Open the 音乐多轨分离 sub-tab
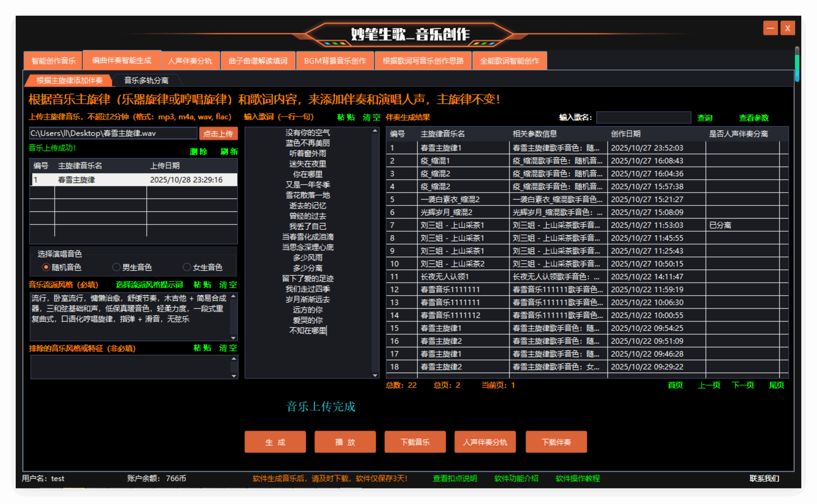 (146, 80)
